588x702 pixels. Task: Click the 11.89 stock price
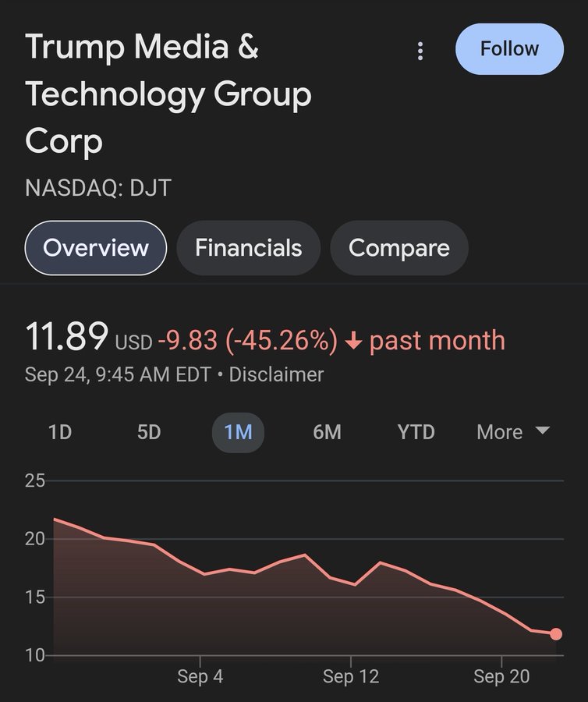pyautogui.click(x=66, y=338)
